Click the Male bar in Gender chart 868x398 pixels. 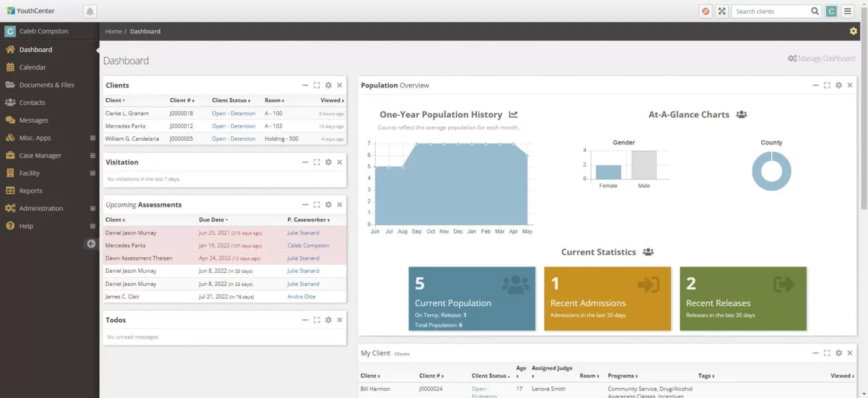644,165
